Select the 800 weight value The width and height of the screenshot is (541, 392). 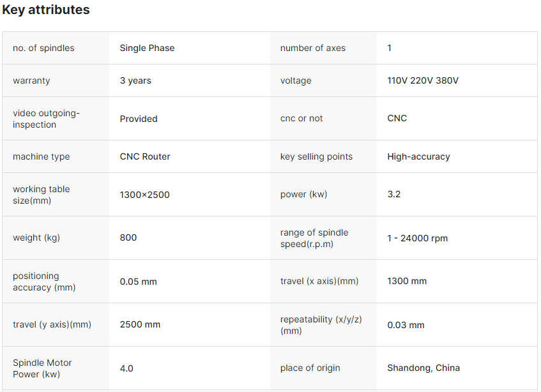128,237
